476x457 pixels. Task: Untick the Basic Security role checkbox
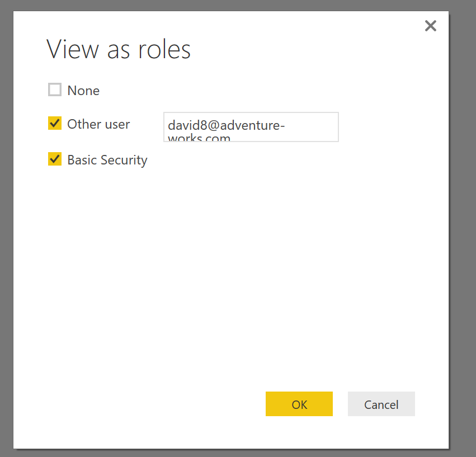click(54, 159)
